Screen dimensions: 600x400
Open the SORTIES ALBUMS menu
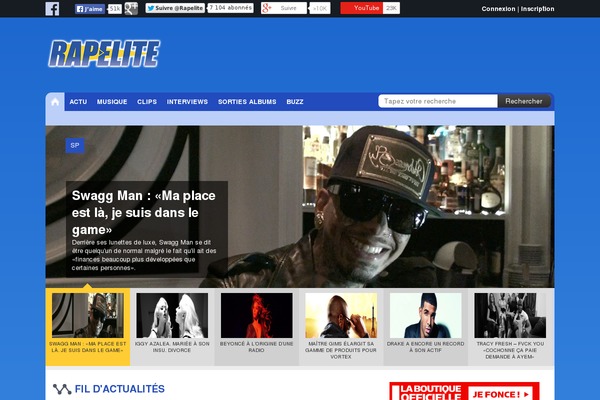(x=247, y=102)
